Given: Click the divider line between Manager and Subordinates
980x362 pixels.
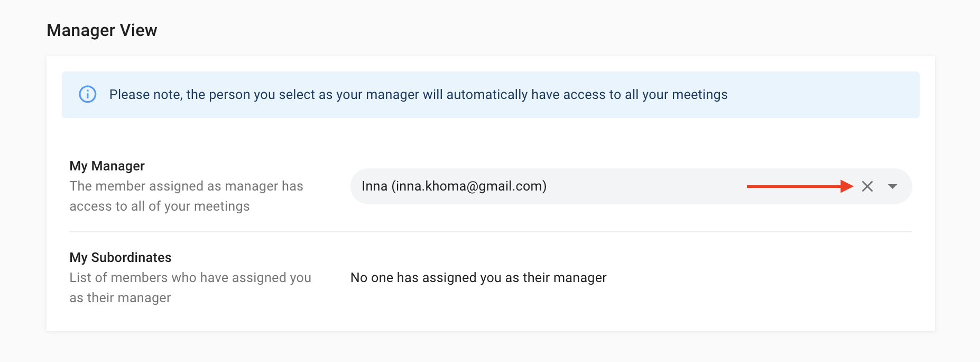Looking at the screenshot, I should click(491, 232).
